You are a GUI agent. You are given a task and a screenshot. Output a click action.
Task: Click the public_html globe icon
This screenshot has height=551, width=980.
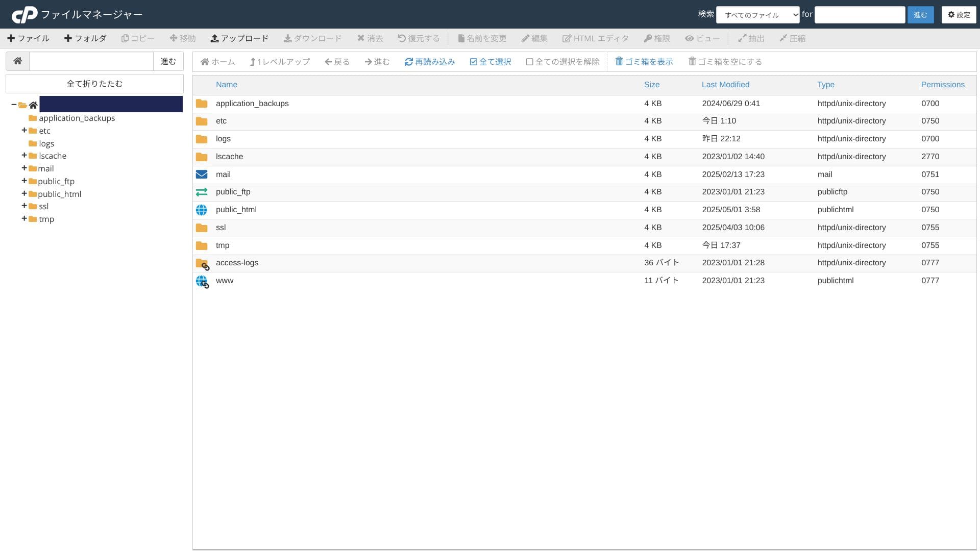202,210
